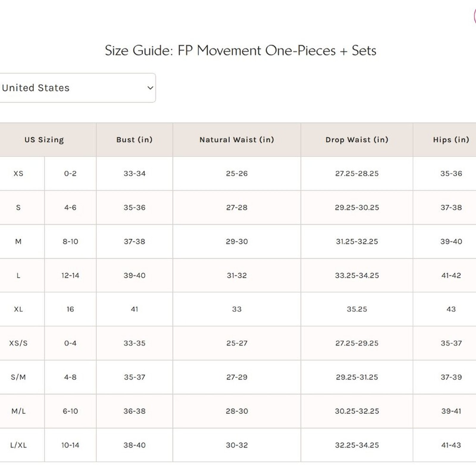Screen dimensions: 476x476
Task: Select the 39-41 hips value in M/L row
Action: click(451, 411)
